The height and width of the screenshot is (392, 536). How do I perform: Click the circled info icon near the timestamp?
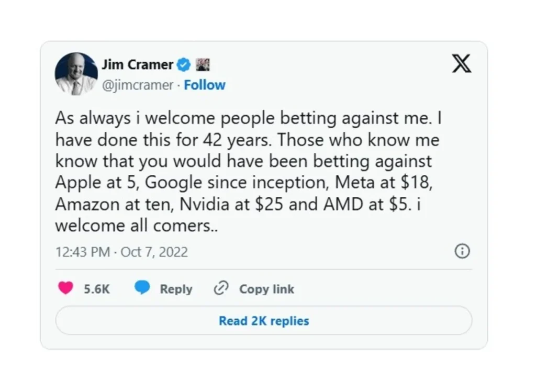[462, 252]
